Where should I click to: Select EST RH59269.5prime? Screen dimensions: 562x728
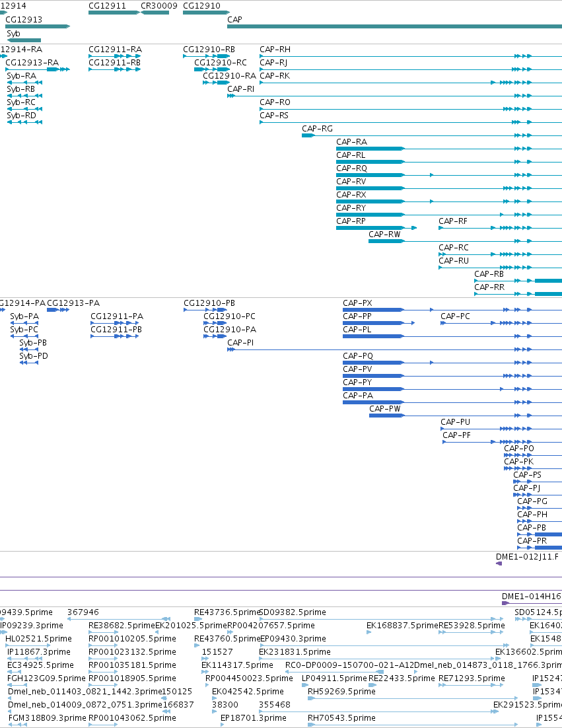point(412,698)
